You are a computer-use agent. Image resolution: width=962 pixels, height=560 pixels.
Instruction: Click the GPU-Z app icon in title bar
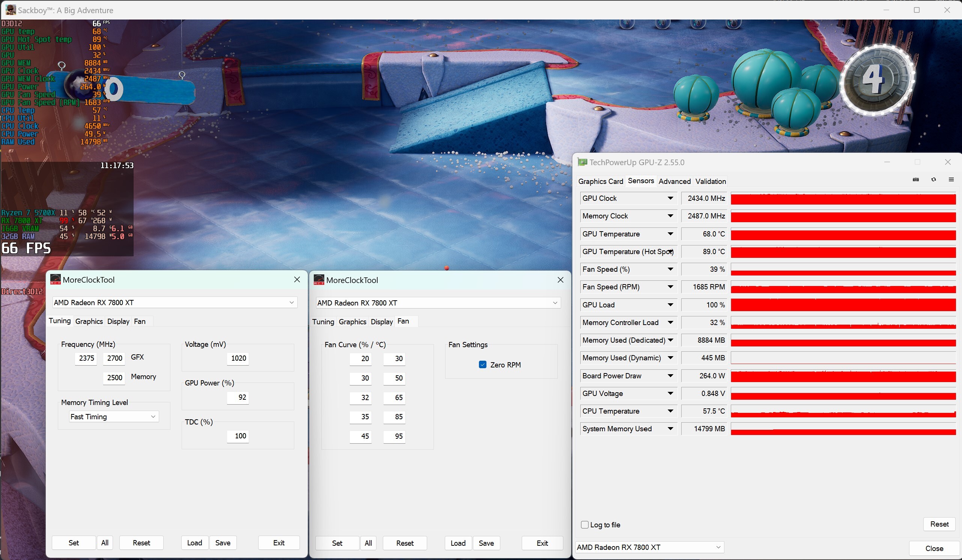pyautogui.click(x=582, y=162)
